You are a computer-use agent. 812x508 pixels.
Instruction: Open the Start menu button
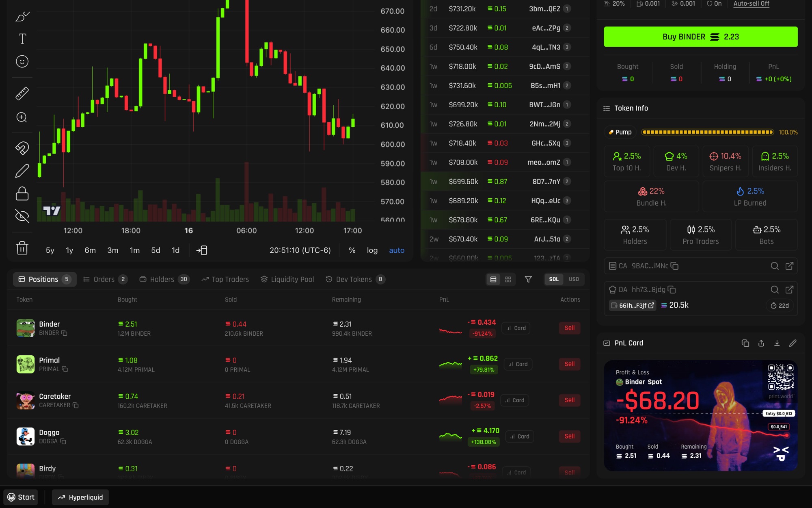tap(21, 497)
